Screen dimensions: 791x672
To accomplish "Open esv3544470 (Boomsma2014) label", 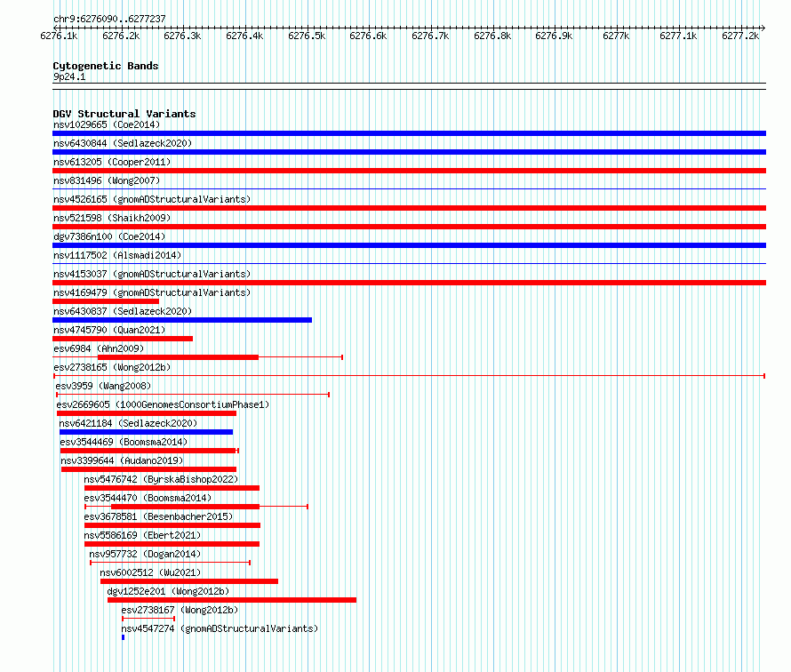I will pos(148,498).
